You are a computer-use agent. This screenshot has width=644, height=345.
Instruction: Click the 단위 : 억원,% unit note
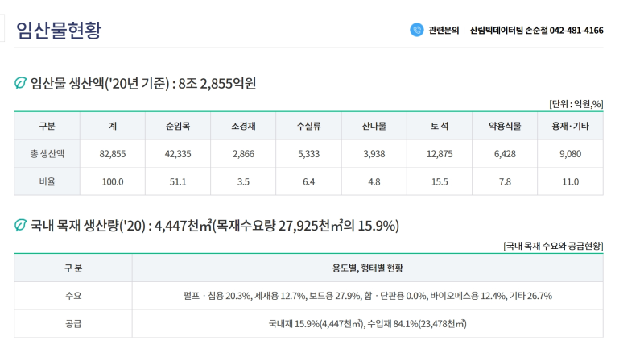576,104
